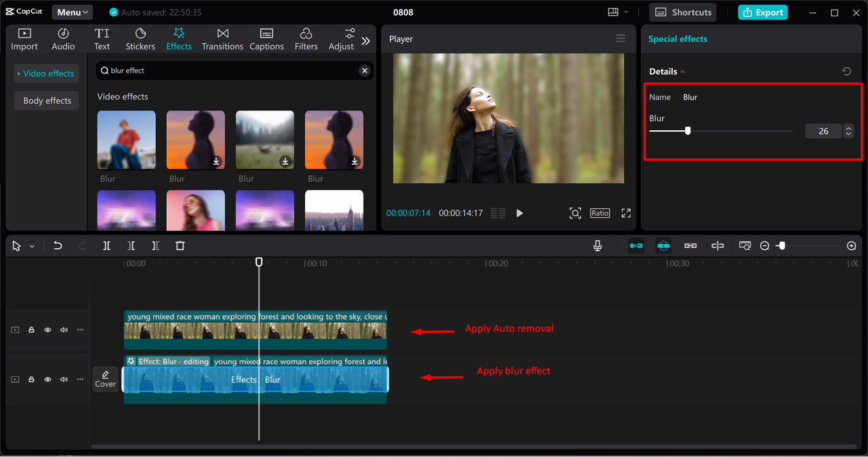The width and height of the screenshot is (868, 457).
Task: Toggle main track magnet
Action: pos(636,245)
